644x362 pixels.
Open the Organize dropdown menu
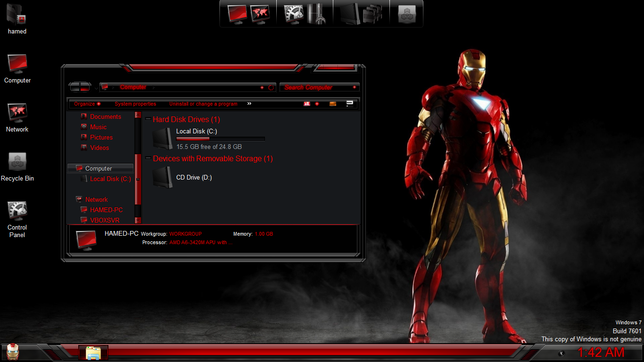pyautogui.click(x=87, y=104)
